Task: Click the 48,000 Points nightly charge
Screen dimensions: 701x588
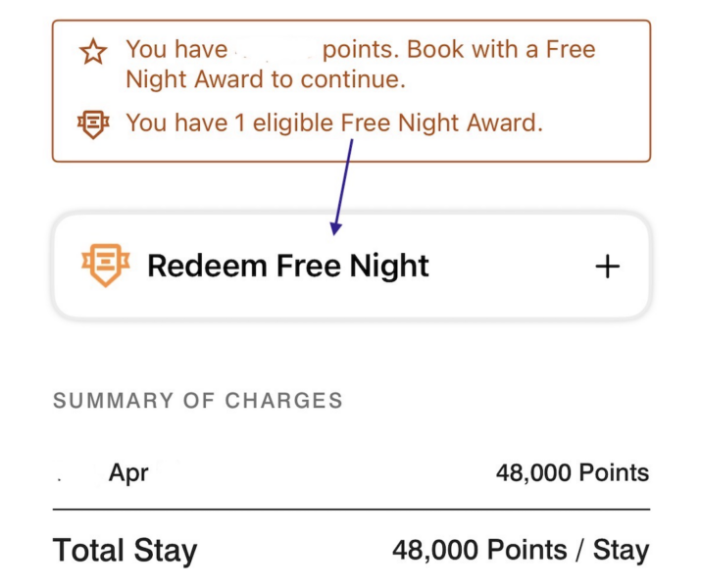Action: coord(573,472)
